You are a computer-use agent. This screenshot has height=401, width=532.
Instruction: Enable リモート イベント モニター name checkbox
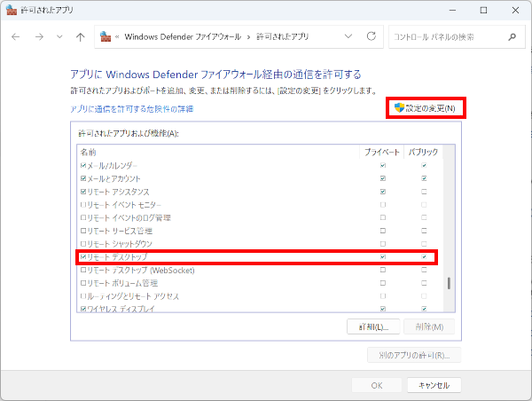click(x=83, y=205)
